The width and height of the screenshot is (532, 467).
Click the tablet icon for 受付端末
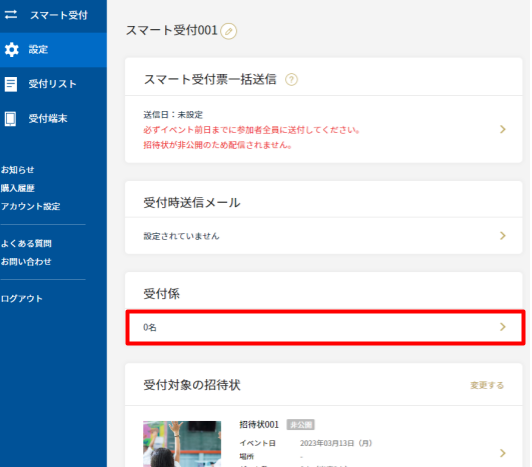[11, 119]
